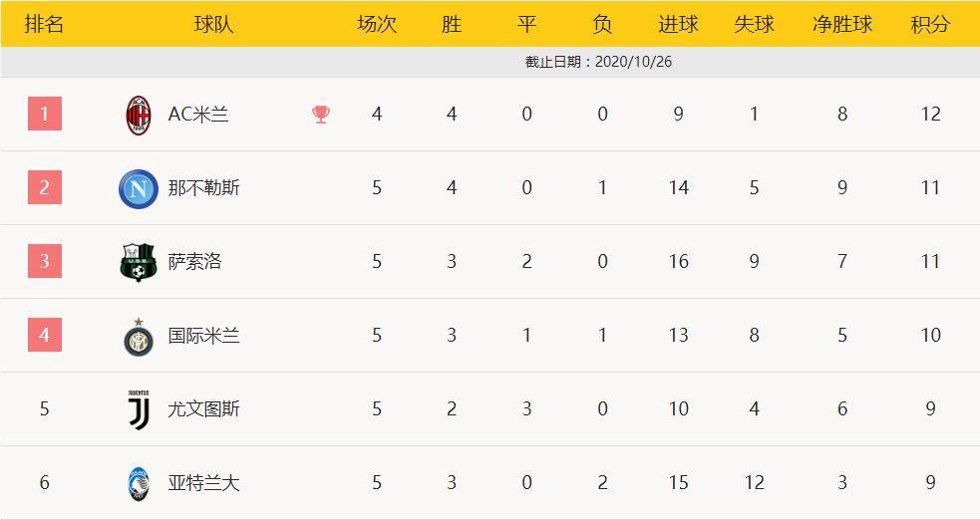The width and height of the screenshot is (980, 520).
Task: Click the AC Milan club crest
Action: 139,115
